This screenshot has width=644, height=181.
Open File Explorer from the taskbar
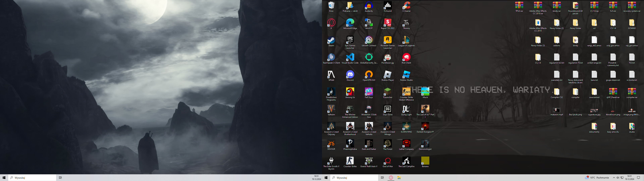tap(399, 178)
